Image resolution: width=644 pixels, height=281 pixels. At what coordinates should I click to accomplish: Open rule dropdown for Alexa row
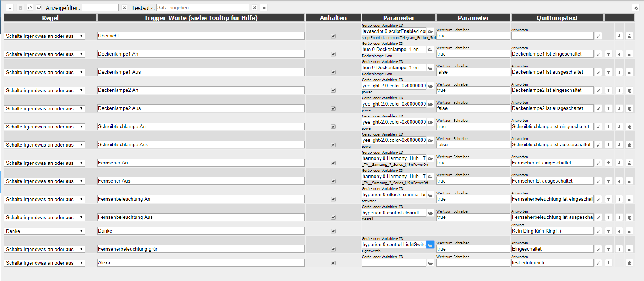point(45,263)
